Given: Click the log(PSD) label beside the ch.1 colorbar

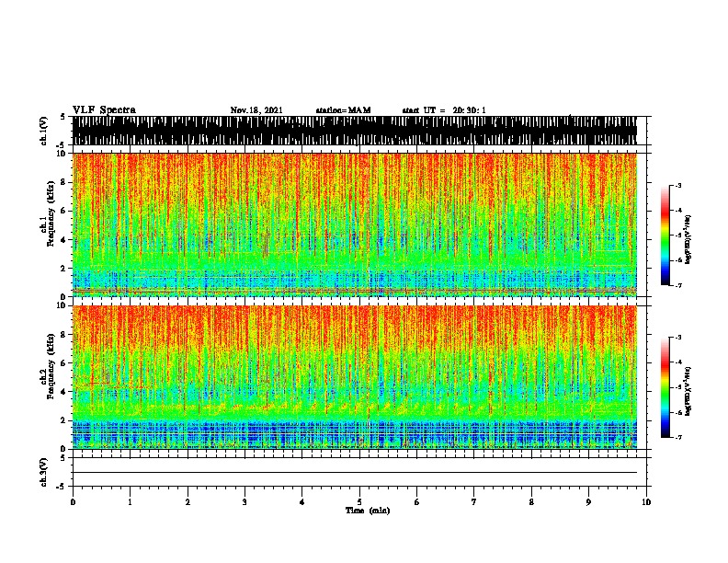Looking at the screenshot, I should pyautogui.click(x=688, y=239).
